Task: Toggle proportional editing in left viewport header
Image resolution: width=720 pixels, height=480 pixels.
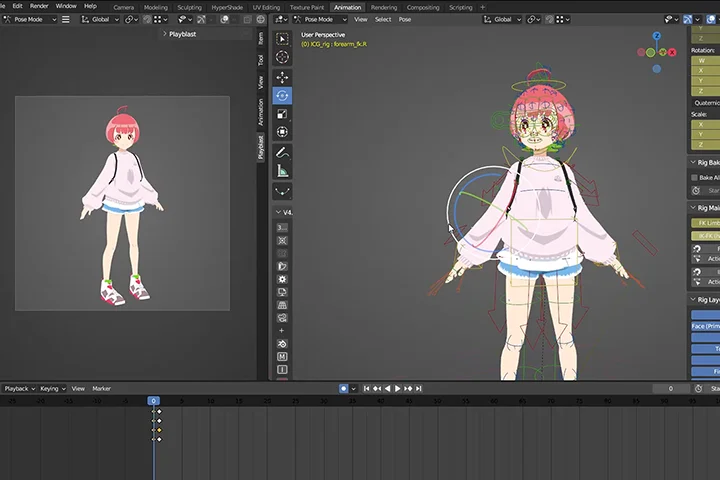Action: (147, 19)
